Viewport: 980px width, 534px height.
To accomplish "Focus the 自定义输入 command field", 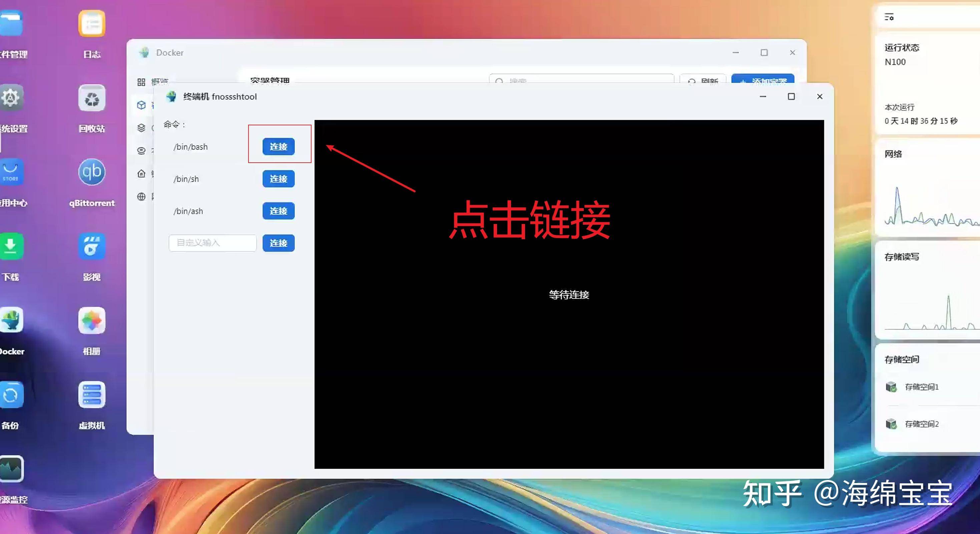I will (x=213, y=243).
